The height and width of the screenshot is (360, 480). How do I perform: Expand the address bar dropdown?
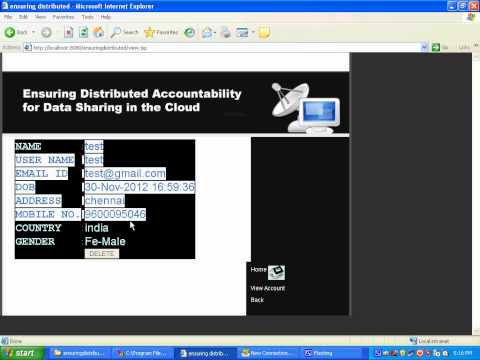click(424, 47)
